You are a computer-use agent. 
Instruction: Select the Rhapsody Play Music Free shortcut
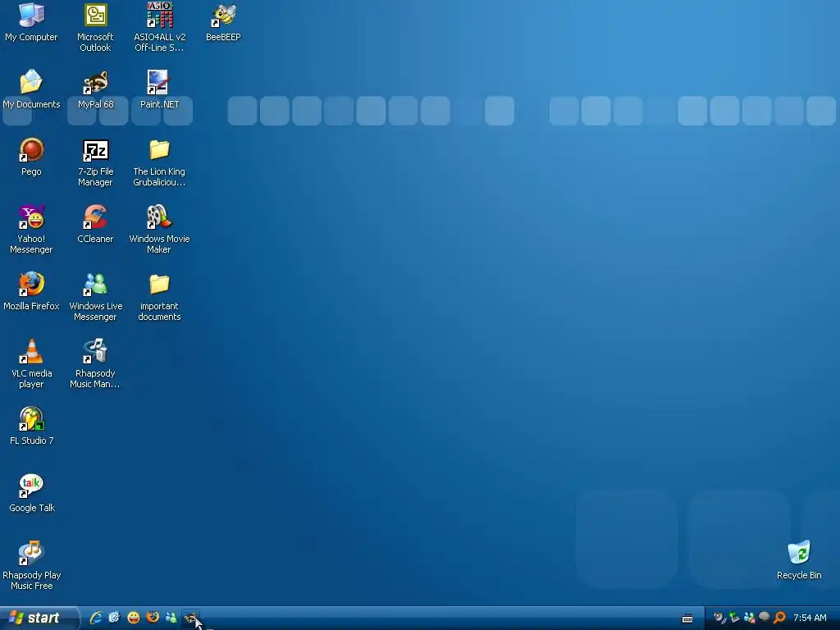(31, 566)
